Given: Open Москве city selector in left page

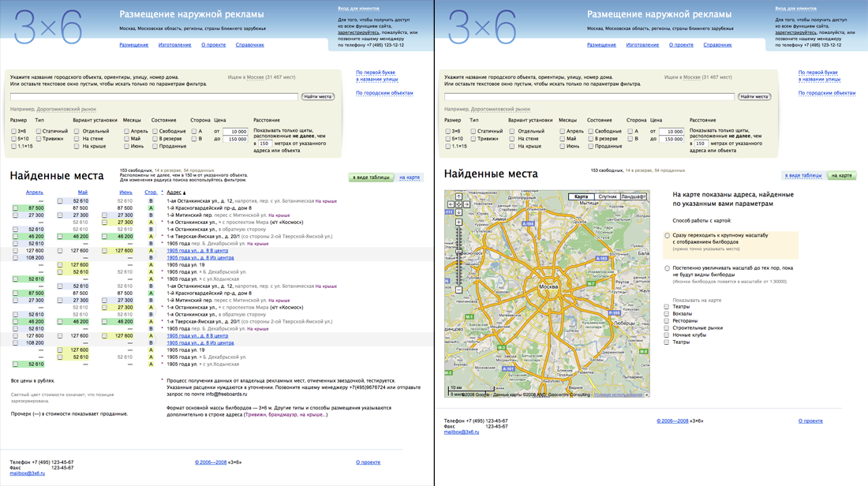Looking at the screenshot, I should (255, 77).
